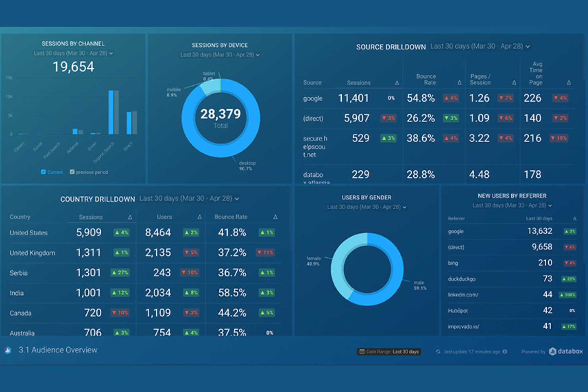
Task: Click the Databox logo icon beside Audience Overview
Action: 8,350
